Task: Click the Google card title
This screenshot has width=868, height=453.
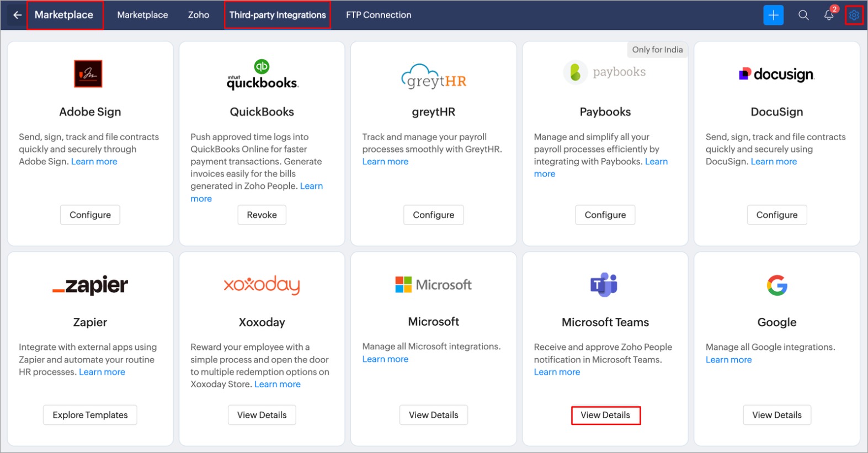Action: point(777,322)
